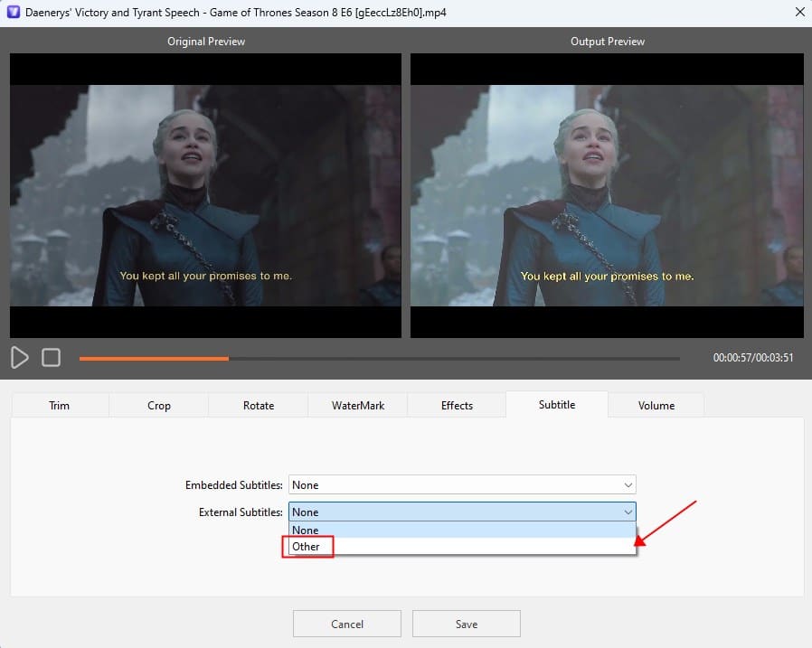Select the WaterMark tab
This screenshot has height=648, width=812.
(x=358, y=405)
